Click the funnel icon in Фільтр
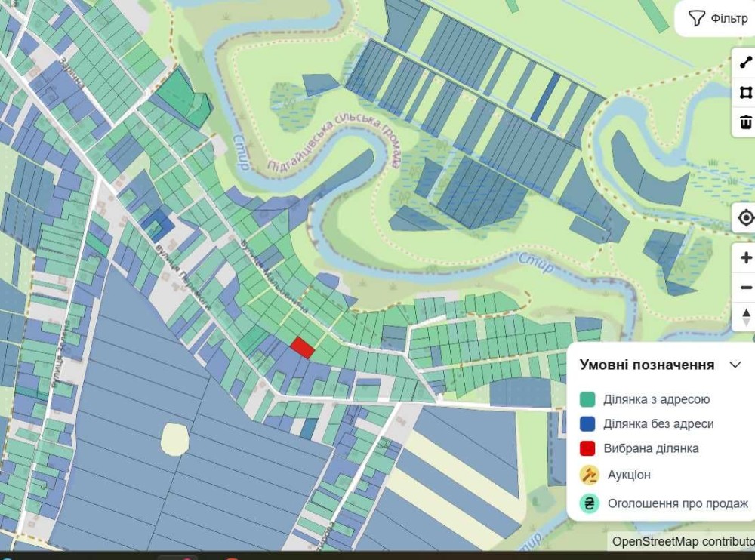 696,19
